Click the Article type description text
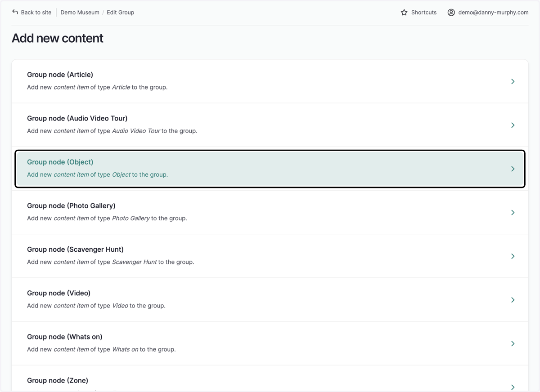 [x=97, y=87]
